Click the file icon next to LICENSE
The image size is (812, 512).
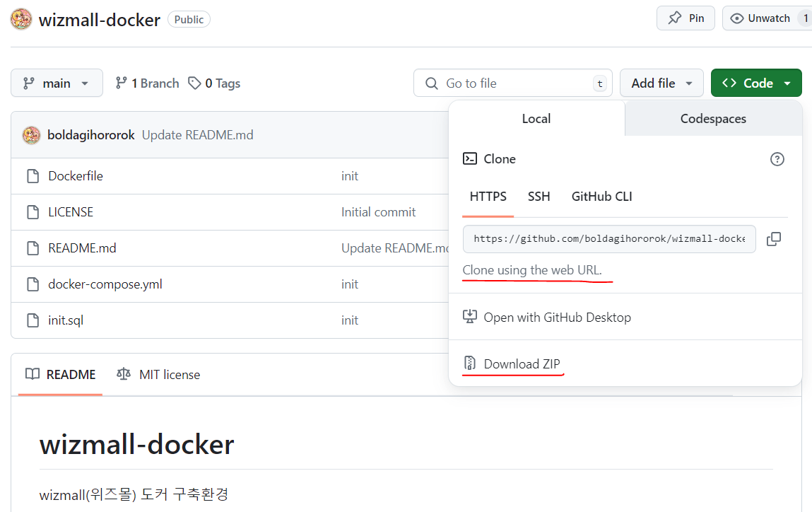33,212
